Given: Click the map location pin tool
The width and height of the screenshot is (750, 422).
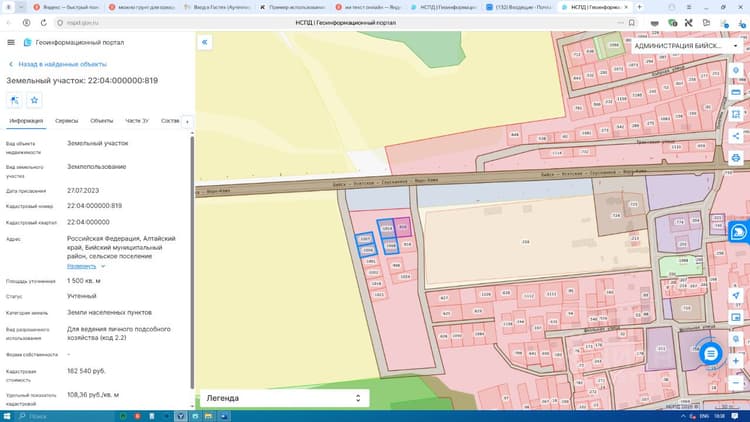Looking at the screenshot, I should coord(736,70).
